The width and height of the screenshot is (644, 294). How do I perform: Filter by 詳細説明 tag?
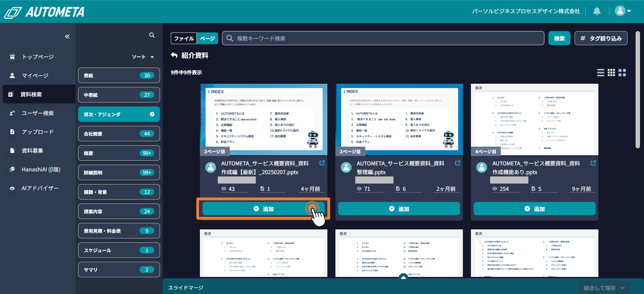tap(119, 172)
